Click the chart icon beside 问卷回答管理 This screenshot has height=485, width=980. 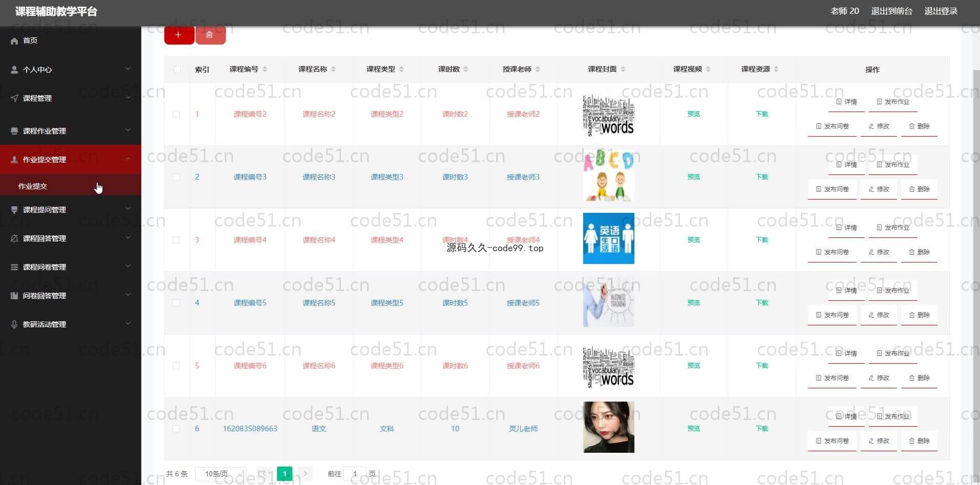(x=14, y=296)
